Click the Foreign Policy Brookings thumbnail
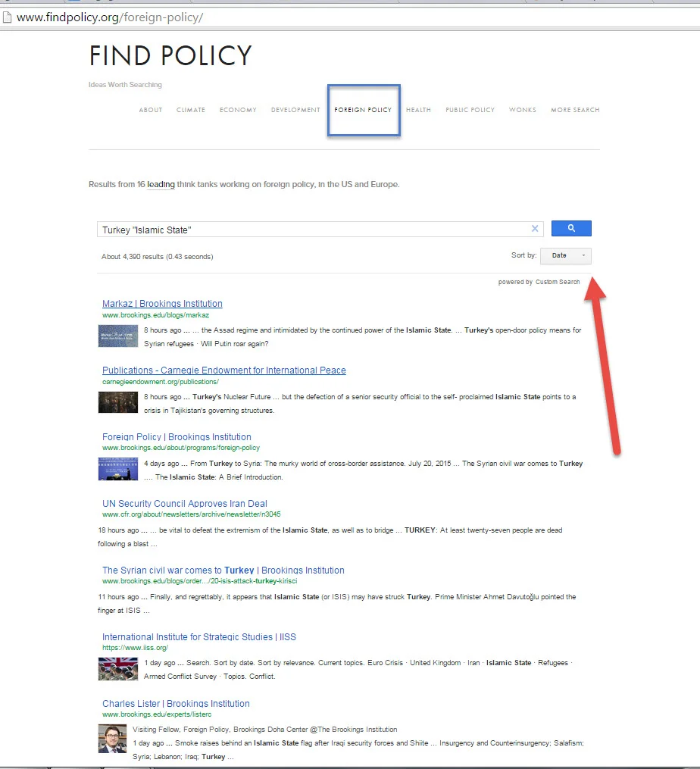 pos(117,469)
